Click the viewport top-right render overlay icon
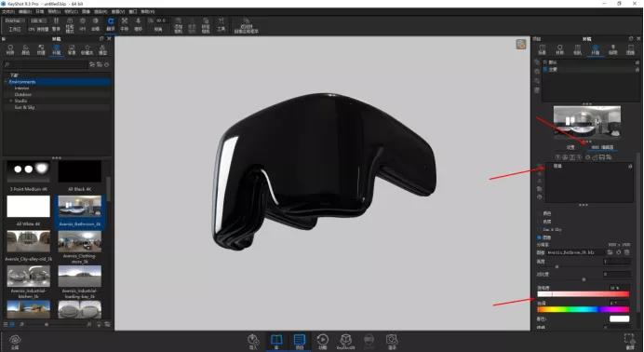This screenshot has width=644, height=352. click(521, 45)
